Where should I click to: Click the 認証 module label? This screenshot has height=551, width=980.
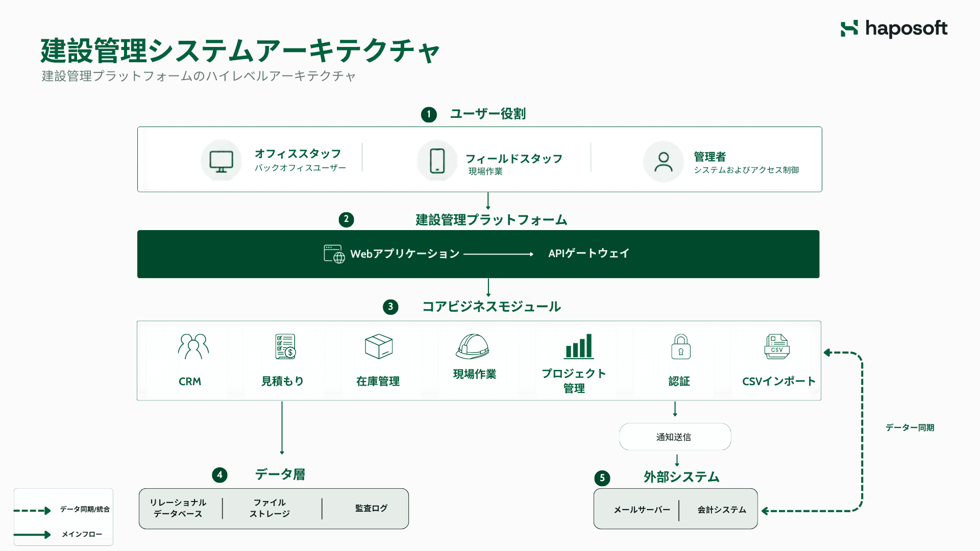tap(679, 381)
